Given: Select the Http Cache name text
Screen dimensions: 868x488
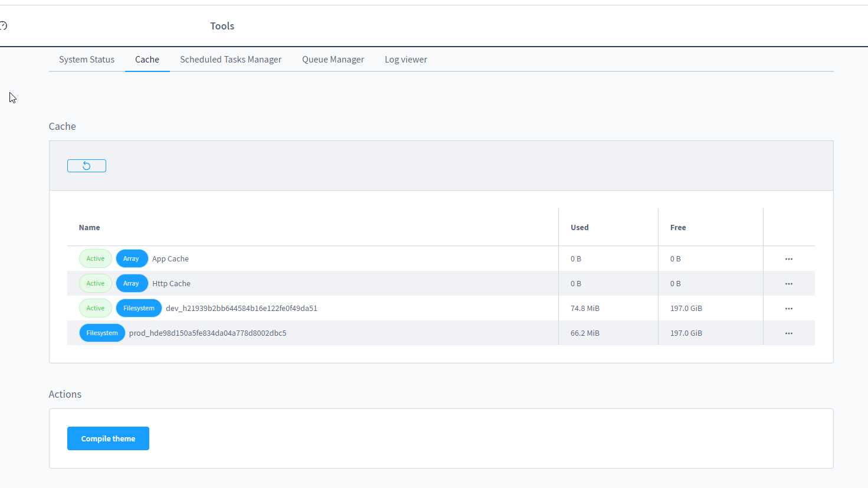Looking at the screenshot, I should pyautogui.click(x=171, y=283).
